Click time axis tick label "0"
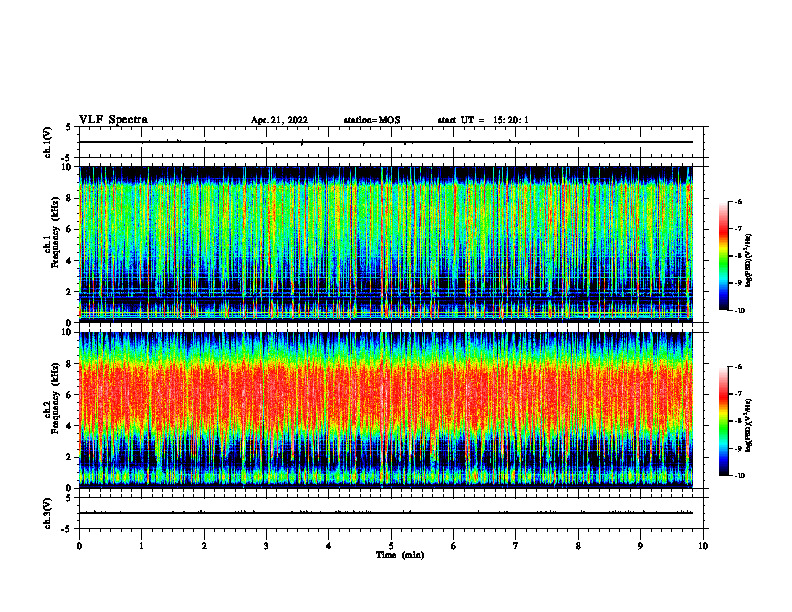792x612 pixels. (x=79, y=546)
